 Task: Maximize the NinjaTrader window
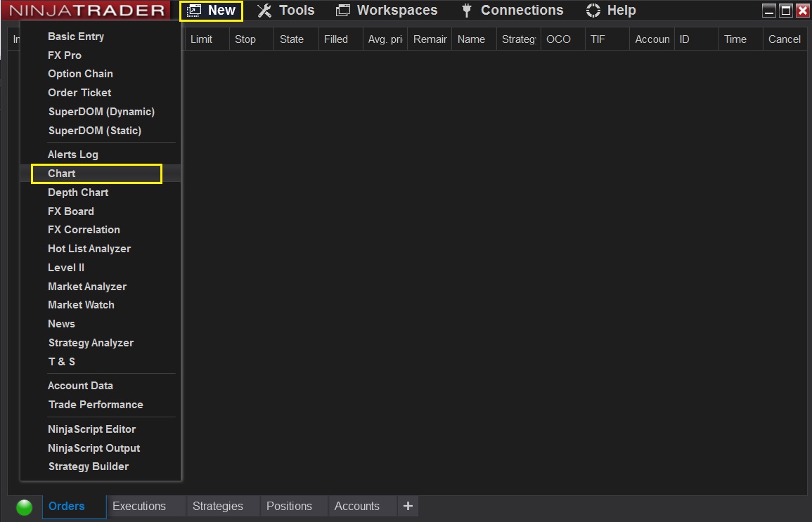point(786,11)
